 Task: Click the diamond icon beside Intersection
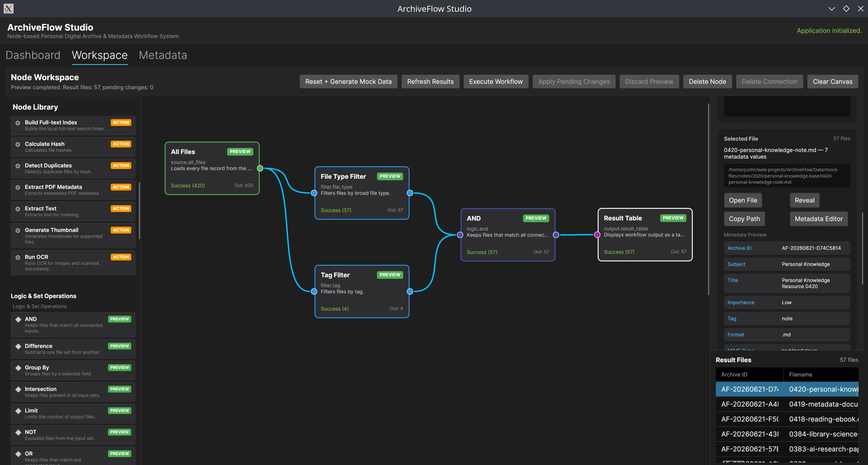[18, 390]
